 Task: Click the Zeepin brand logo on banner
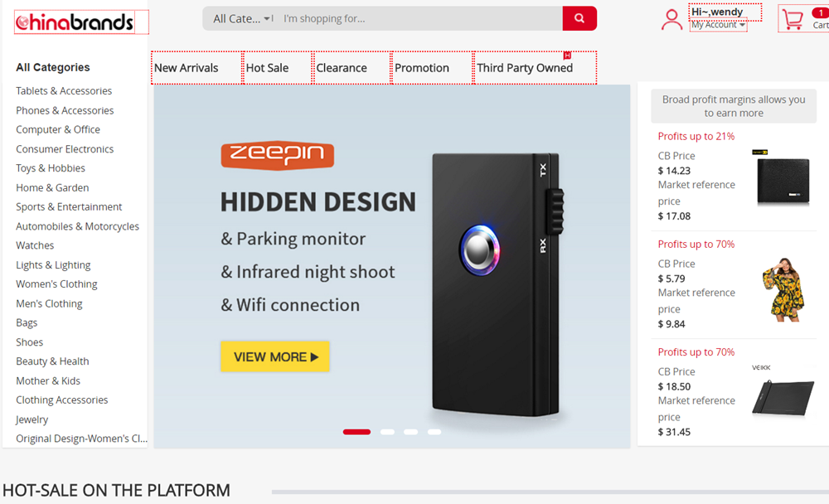(278, 155)
